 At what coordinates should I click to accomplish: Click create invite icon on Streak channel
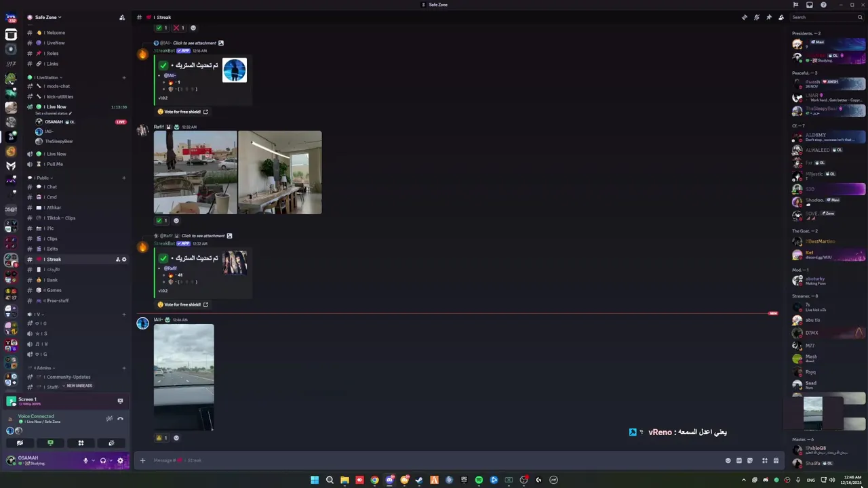(117, 260)
